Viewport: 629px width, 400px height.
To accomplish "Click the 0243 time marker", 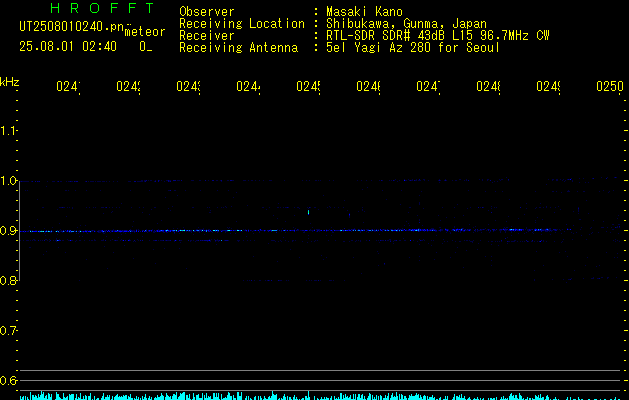I will 189,87.
